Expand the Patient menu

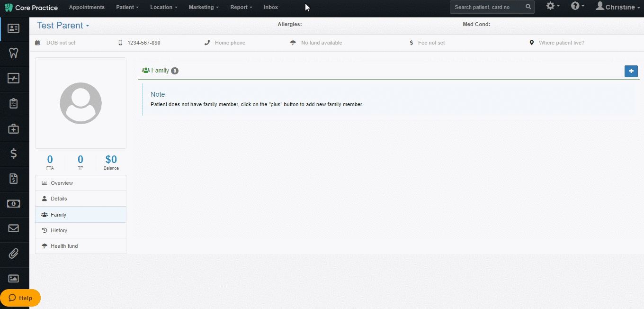(127, 7)
